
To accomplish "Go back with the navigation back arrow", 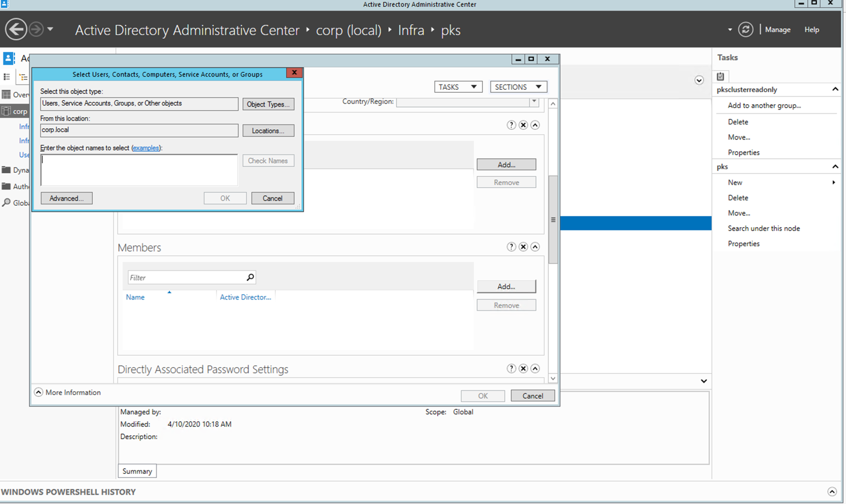I will pyautogui.click(x=16, y=29).
